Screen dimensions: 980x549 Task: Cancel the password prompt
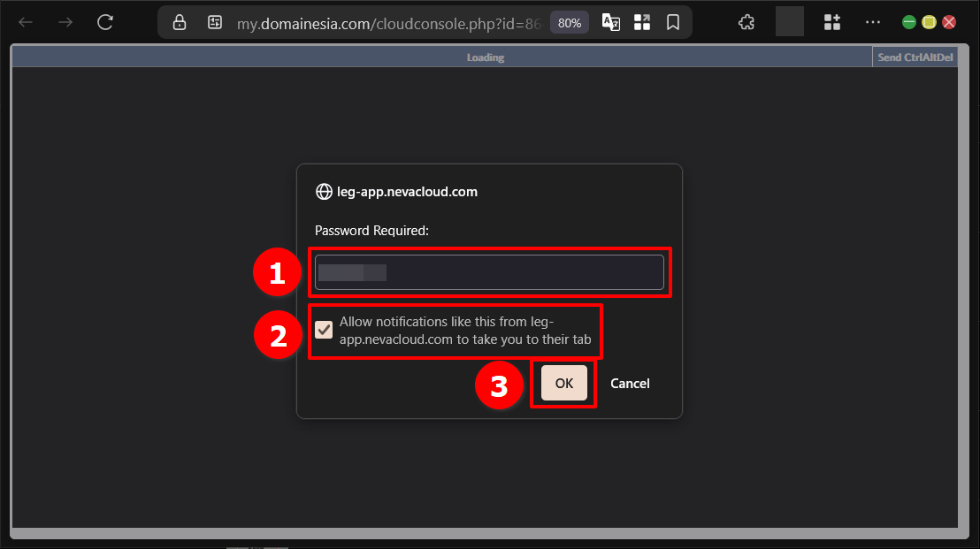point(630,383)
